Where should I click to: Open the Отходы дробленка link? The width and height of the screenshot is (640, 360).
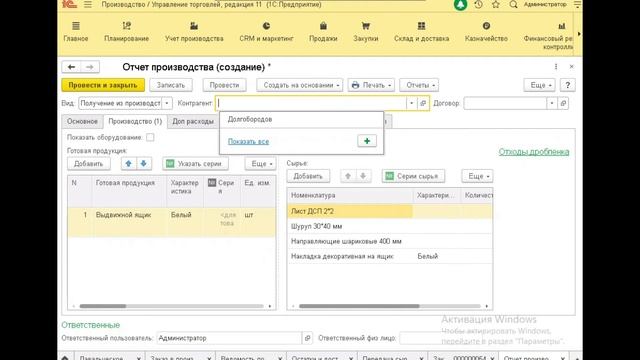(x=534, y=152)
